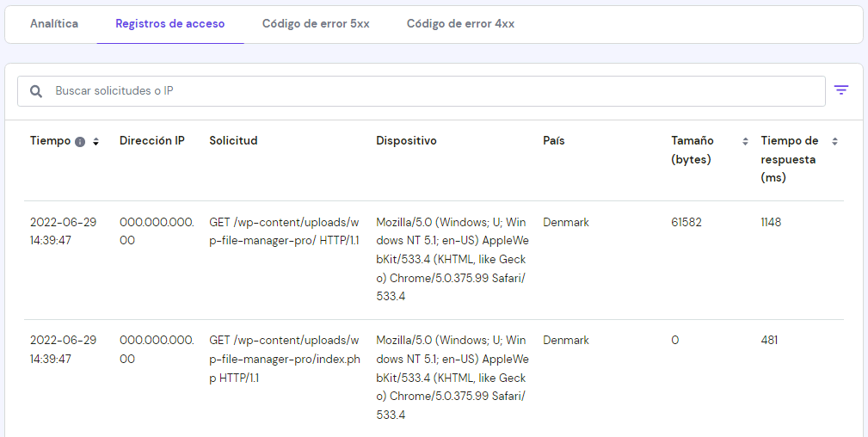Select Denmark in the first log row
This screenshot has width=868, height=437.
[566, 223]
